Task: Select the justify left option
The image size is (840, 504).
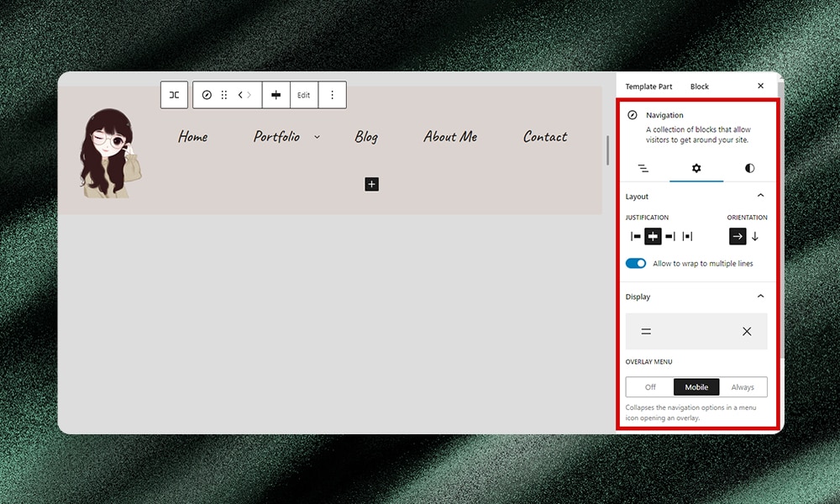Action: pos(634,236)
